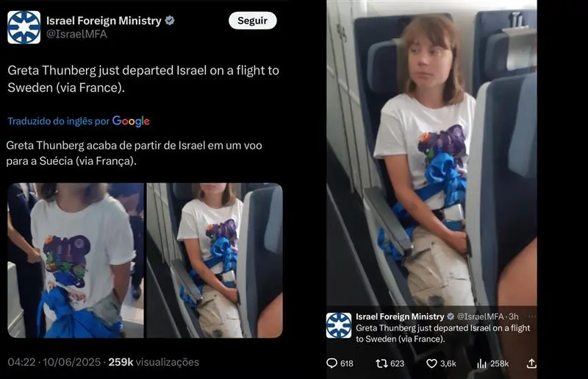Like the tweet using the heart icon
Viewport: 588px width, 379px height.
coord(432,363)
